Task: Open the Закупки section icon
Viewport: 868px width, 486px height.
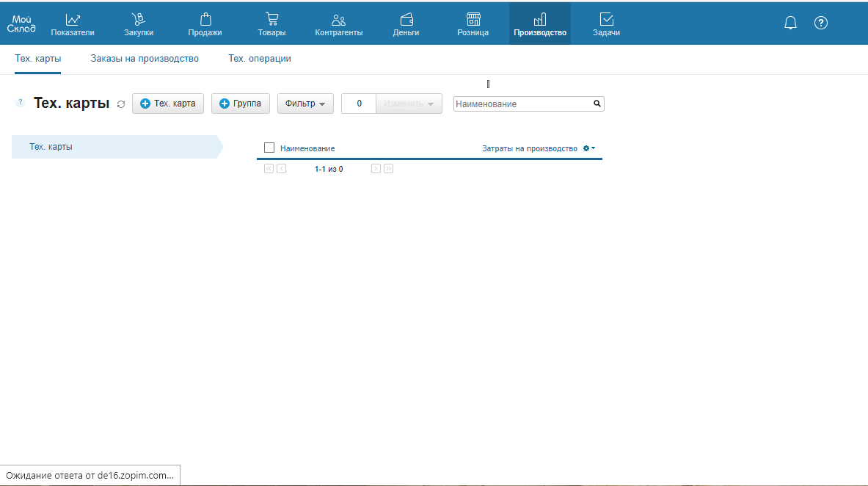Action: click(x=139, y=20)
